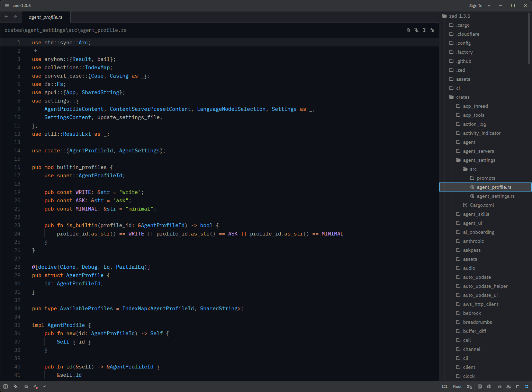
Task: Toggle the left dock panel icon
Action: click(x=6, y=386)
